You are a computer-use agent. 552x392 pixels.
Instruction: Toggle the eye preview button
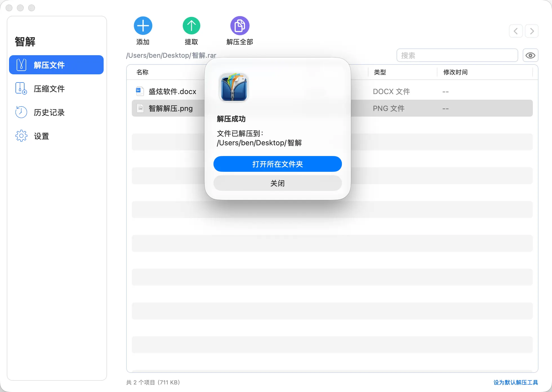pyautogui.click(x=531, y=55)
